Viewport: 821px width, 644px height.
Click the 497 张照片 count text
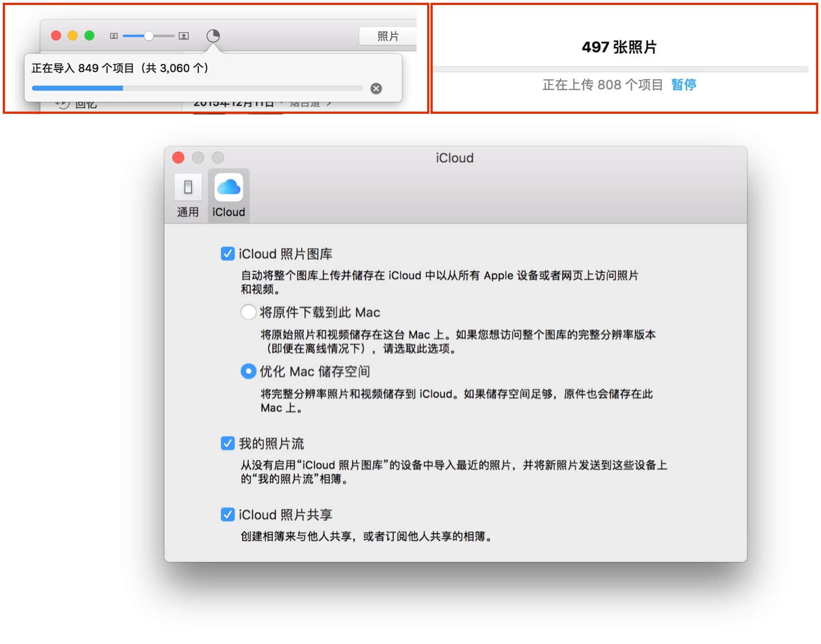click(619, 47)
